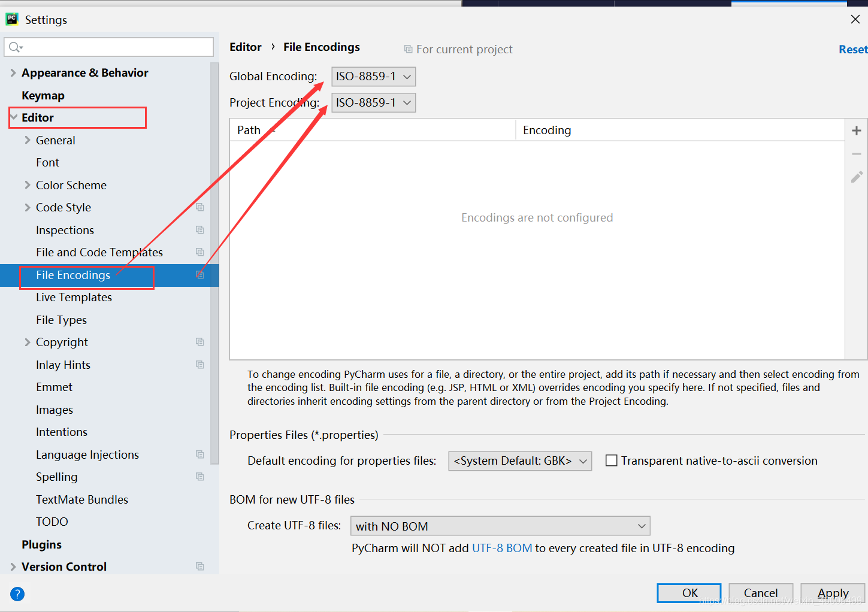Expand Appearance & Behavior section
The width and height of the screenshot is (868, 612).
click(13, 72)
